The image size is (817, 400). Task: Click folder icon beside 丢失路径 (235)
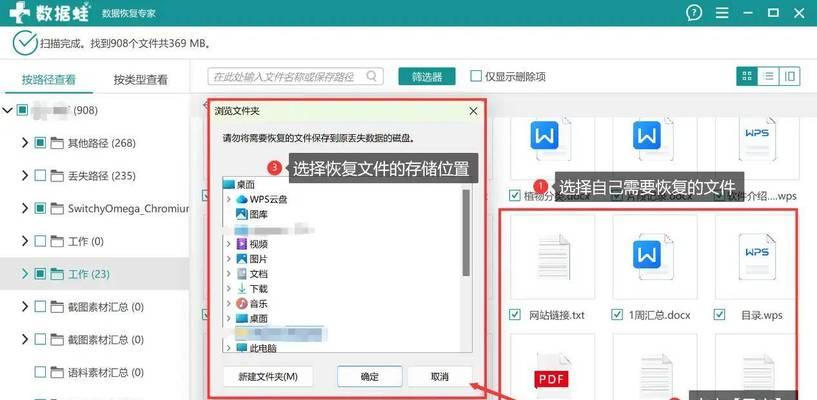57,176
